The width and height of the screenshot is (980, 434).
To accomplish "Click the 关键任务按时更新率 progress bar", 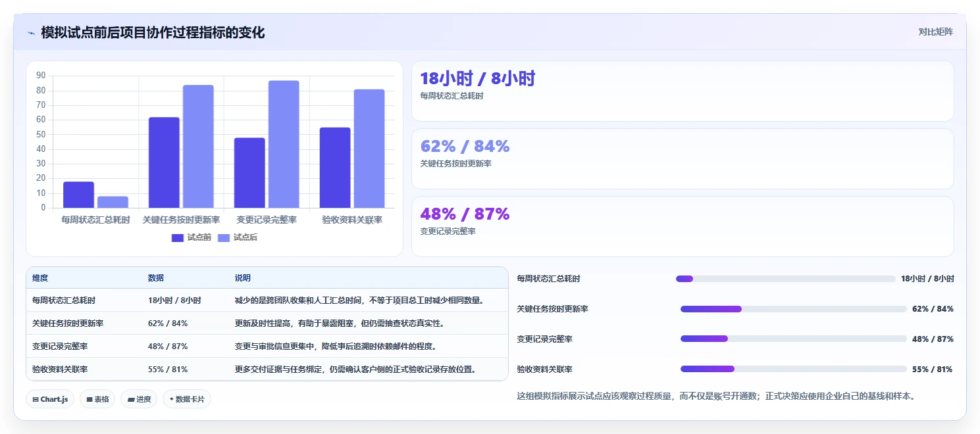I will tap(794, 309).
